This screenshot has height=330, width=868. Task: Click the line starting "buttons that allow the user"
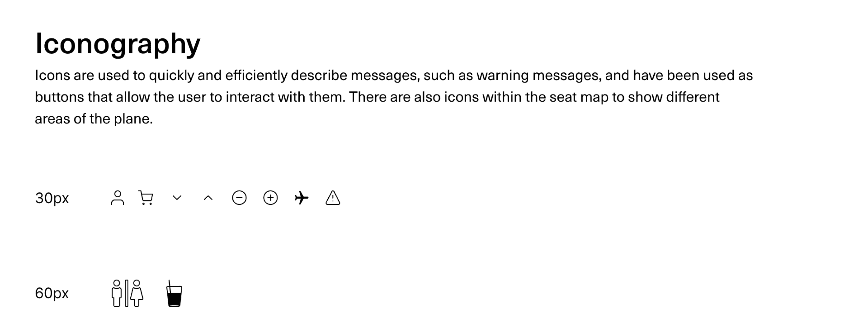click(378, 97)
